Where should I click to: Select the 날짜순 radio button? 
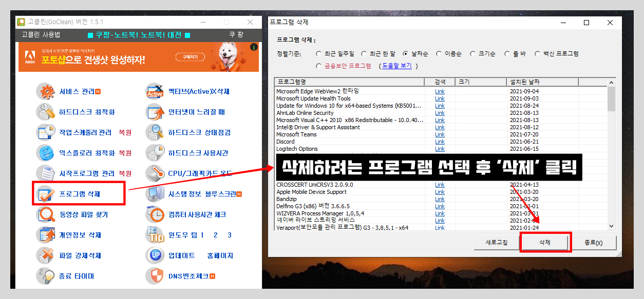(x=406, y=53)
